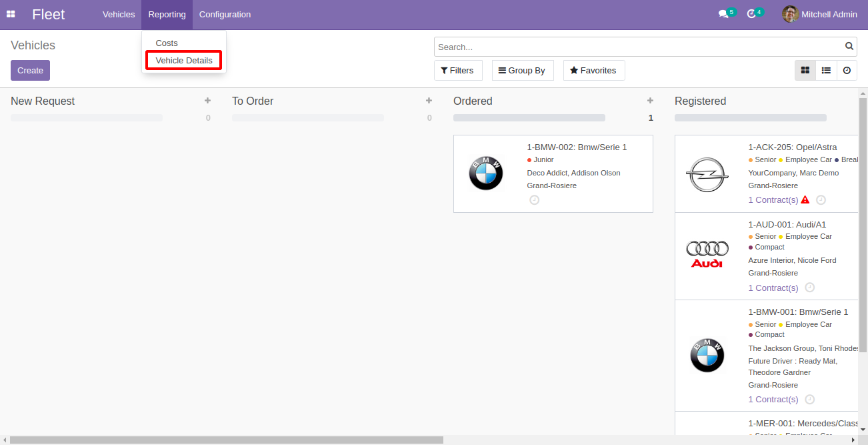Click the To Order column header
868x445 pixels.
[x=253, y=101]
